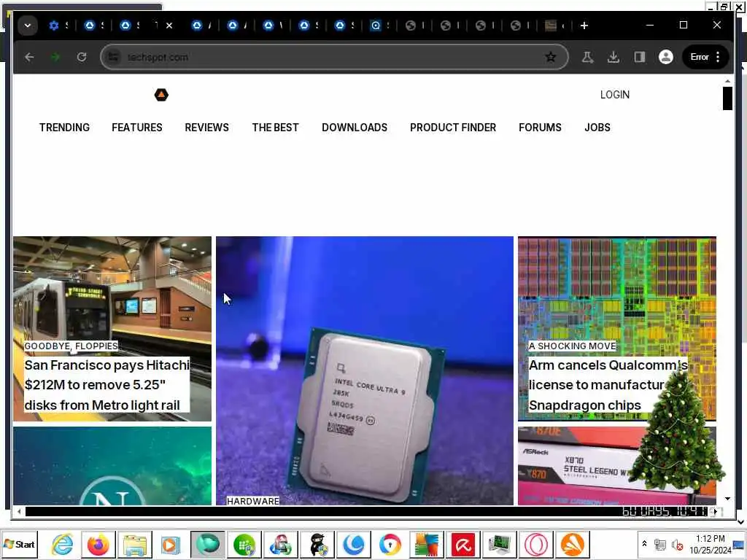Open AVG colorful square taskbar icon

(426, 544)
